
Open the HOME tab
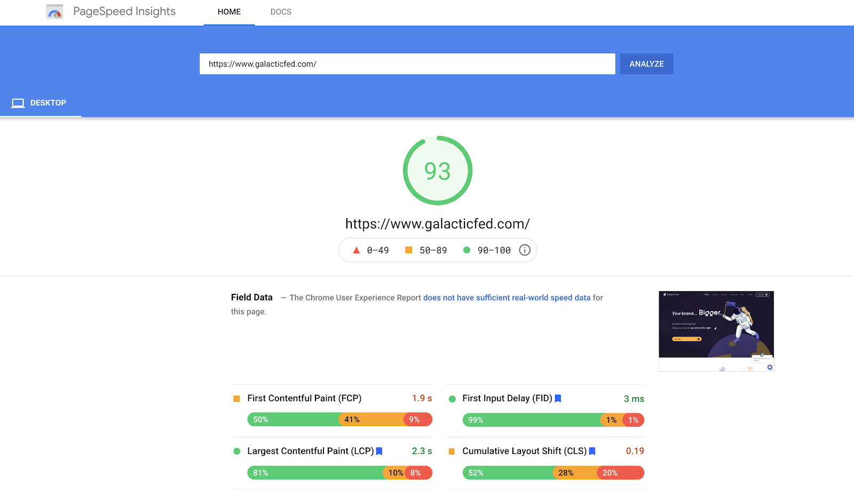click(229, 12)
